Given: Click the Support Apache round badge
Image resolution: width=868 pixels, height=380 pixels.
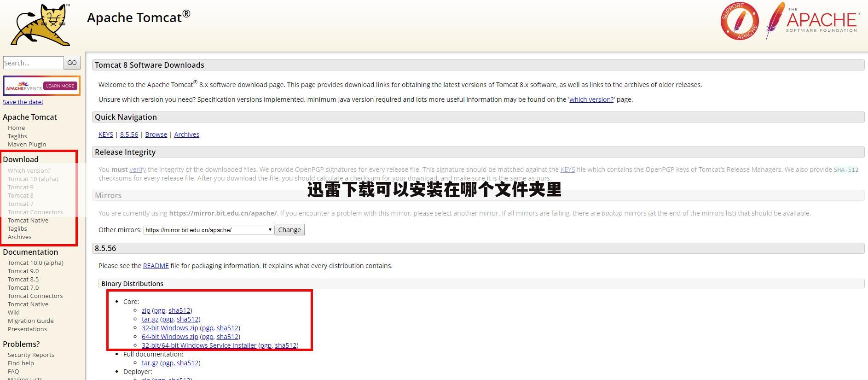Looking at the screenshot, I should [740, 21].
